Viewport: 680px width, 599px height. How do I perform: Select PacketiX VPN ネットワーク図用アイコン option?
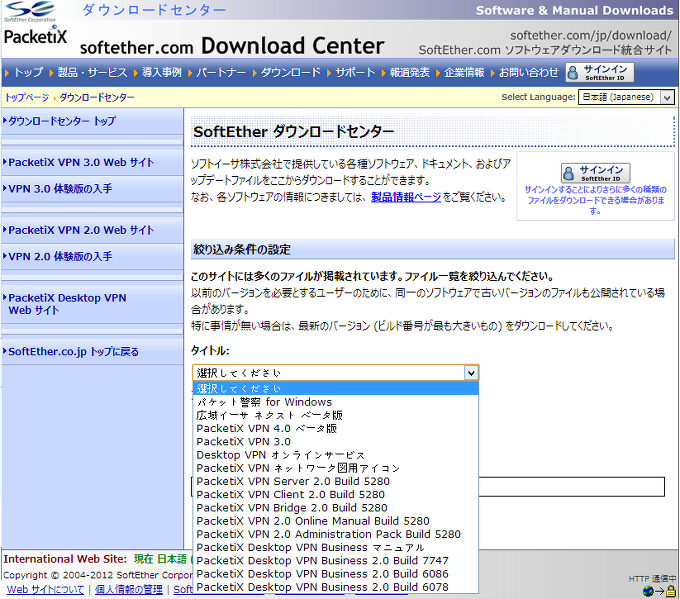click(x=336, y=468)
